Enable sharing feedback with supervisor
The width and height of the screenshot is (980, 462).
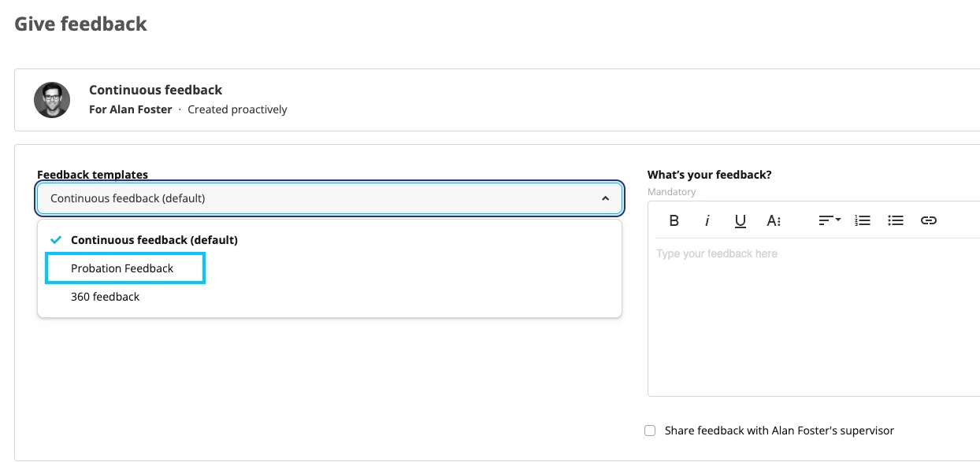pyautogui.click(x=650, y=431)
